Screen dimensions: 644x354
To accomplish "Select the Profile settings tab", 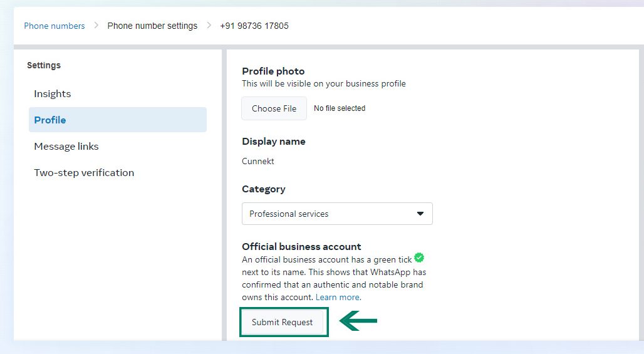I will 118,120.
